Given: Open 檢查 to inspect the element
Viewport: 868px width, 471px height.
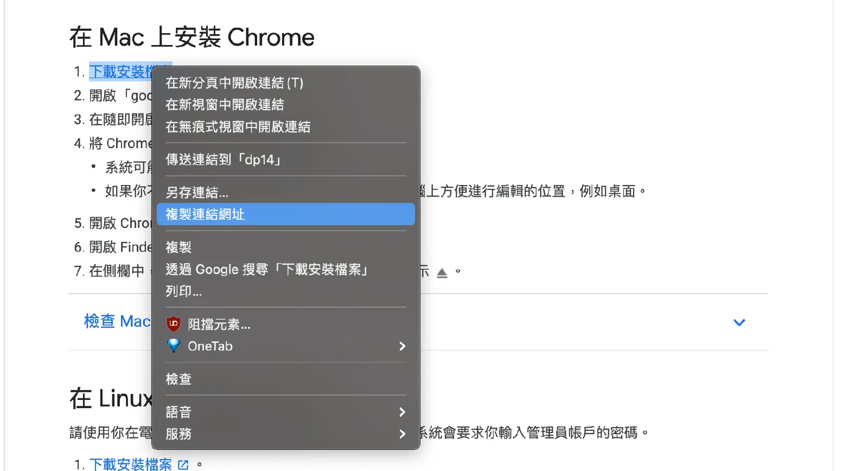Looking at the screenshot, I should [178, 379].
